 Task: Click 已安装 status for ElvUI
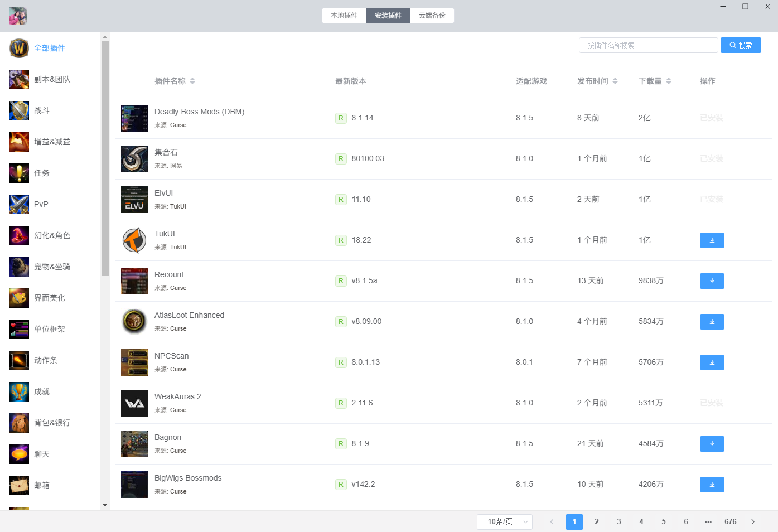(712, 200)
